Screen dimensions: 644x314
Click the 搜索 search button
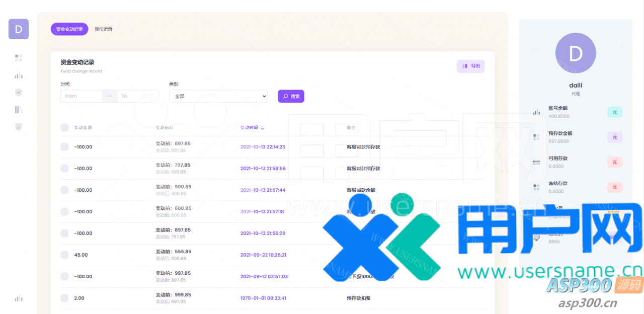[x=291, y=96]
